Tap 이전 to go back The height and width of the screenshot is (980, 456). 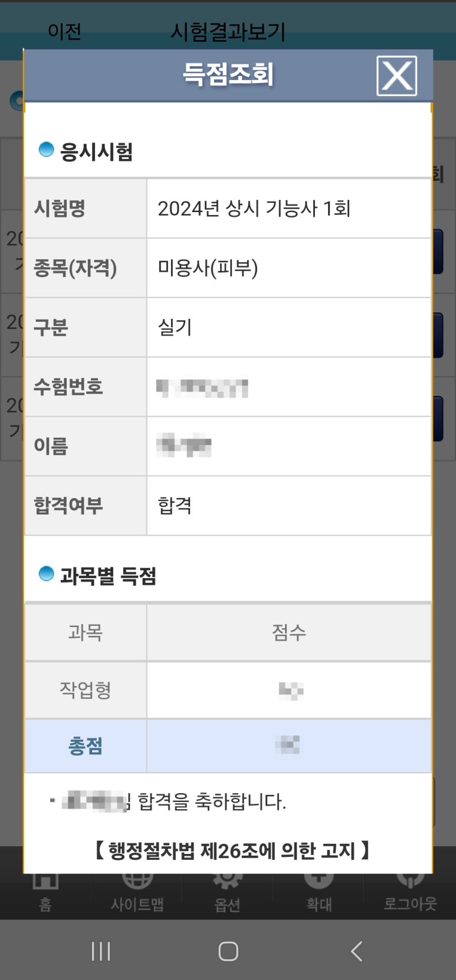pos(65,33)
